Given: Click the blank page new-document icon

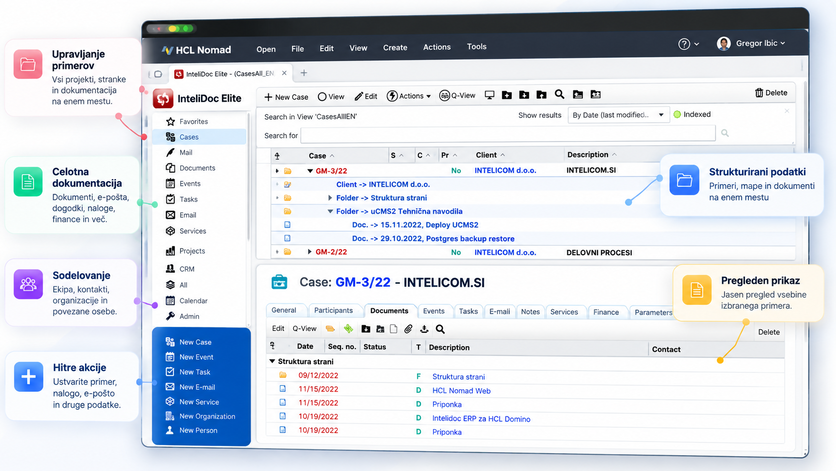Looking at the screenshot, I should 393,329.
